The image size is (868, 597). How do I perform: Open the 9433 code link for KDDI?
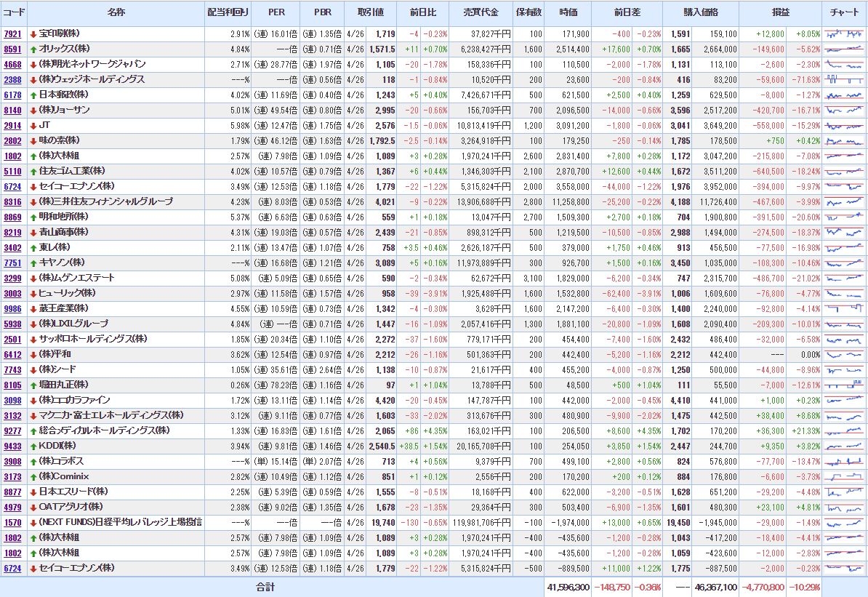12,446
